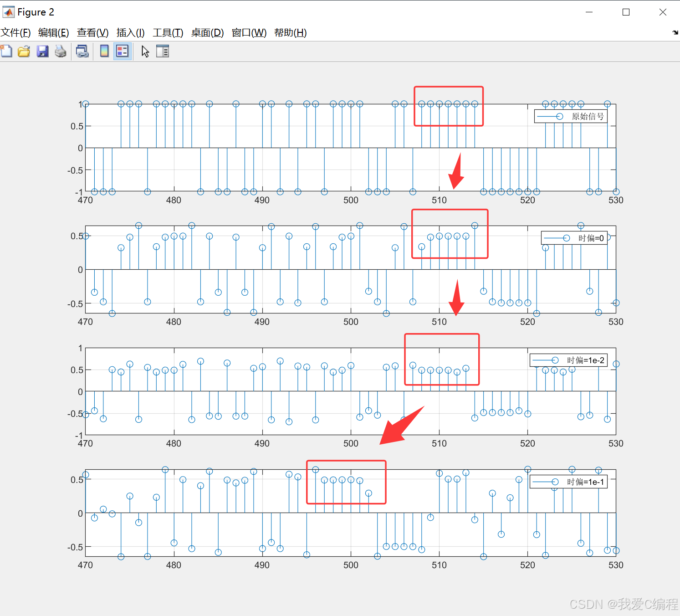
Task: Click x-axis label 500 of the top plot
Action: 351,200
